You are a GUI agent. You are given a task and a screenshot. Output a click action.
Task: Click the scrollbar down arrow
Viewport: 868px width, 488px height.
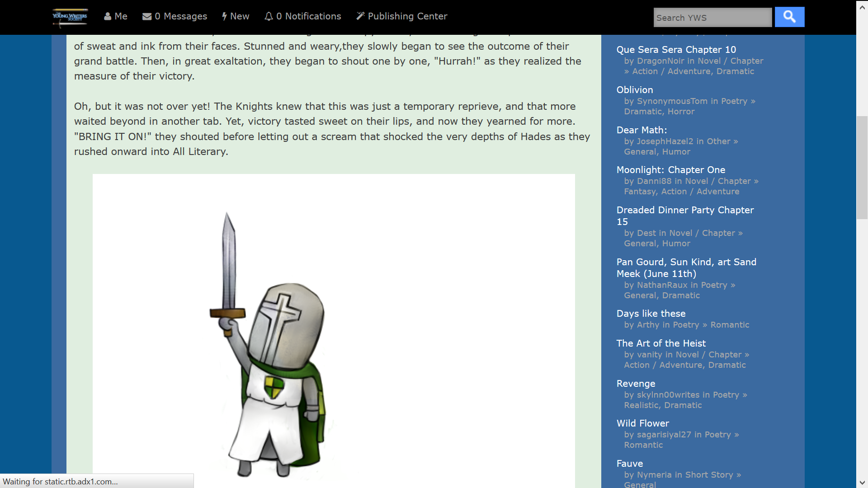point(862,482)
